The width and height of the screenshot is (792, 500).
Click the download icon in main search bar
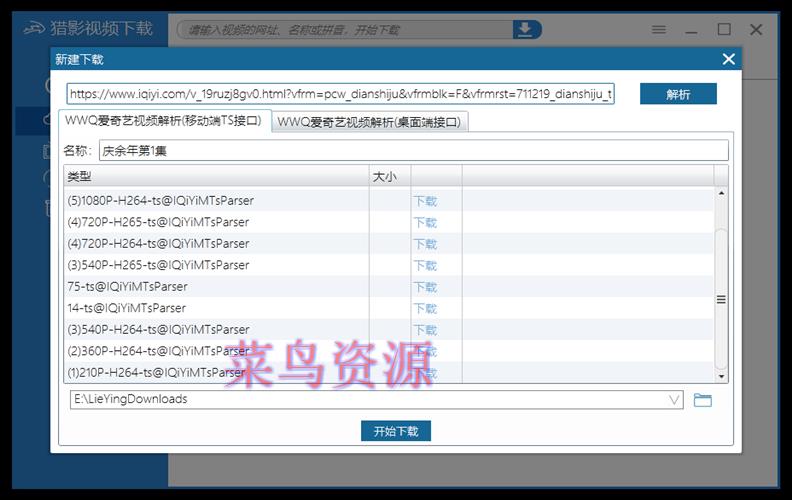coord(526,30)
